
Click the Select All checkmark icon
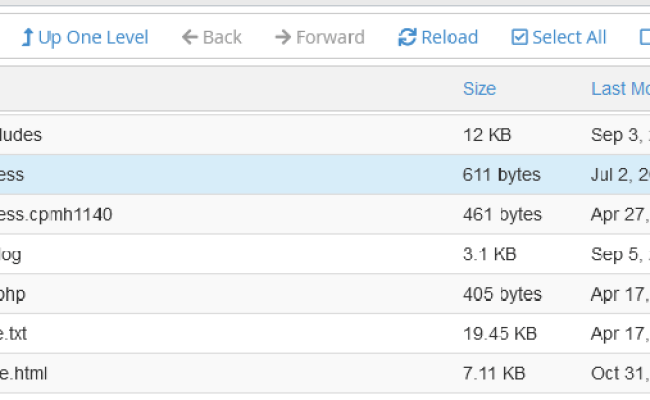[519, 38]
